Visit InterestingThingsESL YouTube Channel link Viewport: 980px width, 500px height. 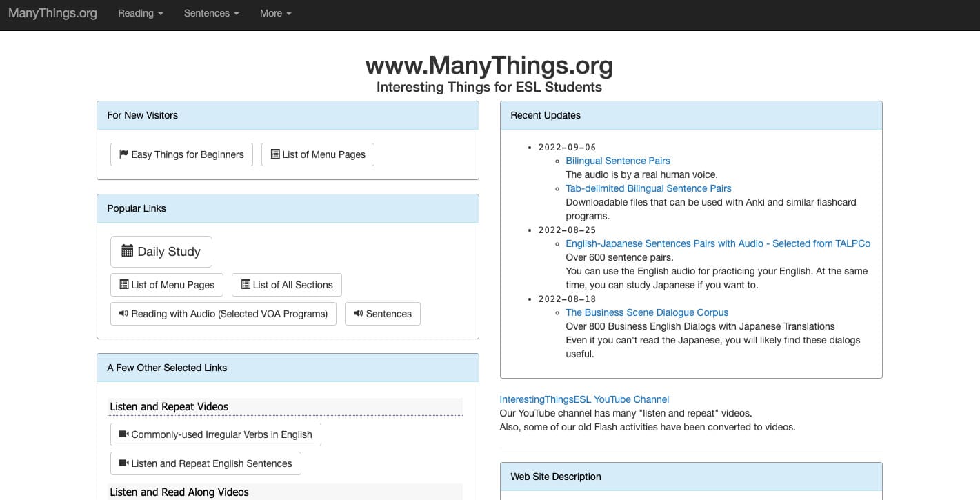(584, 399)
